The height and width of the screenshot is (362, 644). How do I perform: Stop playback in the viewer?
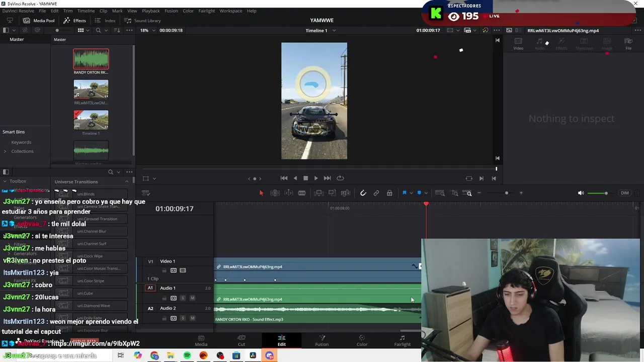click(305, 178)
